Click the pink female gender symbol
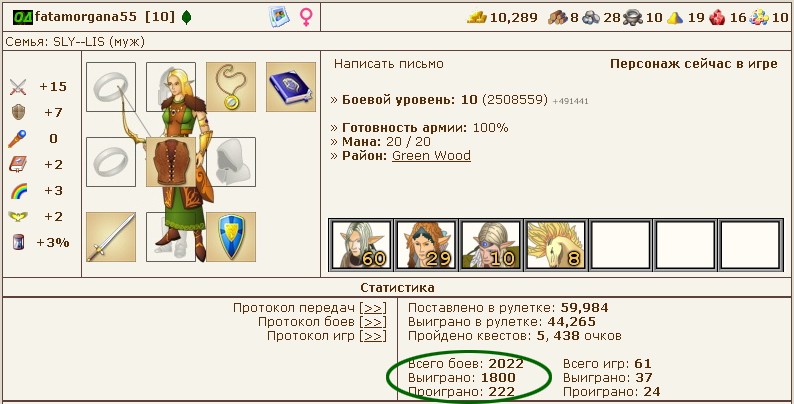The height and width of the screenshot is (404, 794). tap(306, 17)
